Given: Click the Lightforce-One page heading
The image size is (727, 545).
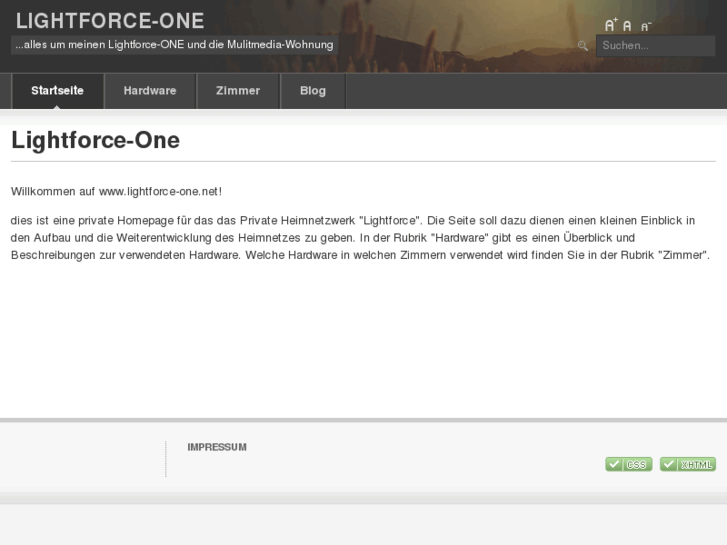Looking at the screenshot, I should [x=96, y=141].
